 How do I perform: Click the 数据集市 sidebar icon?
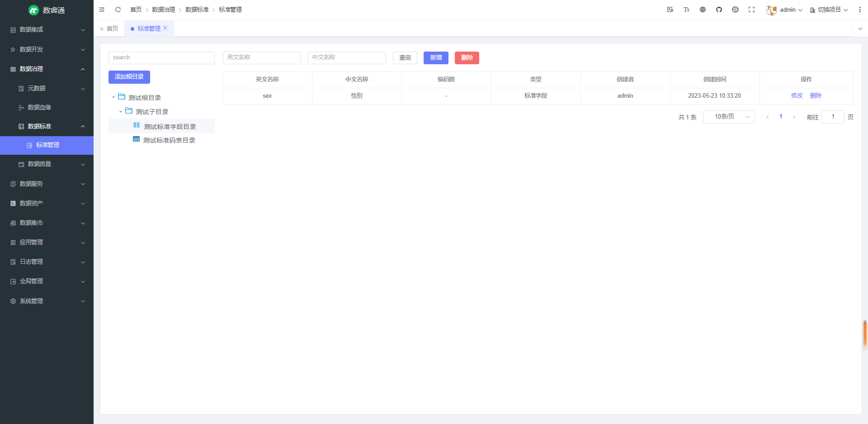[x=13, y=223]
